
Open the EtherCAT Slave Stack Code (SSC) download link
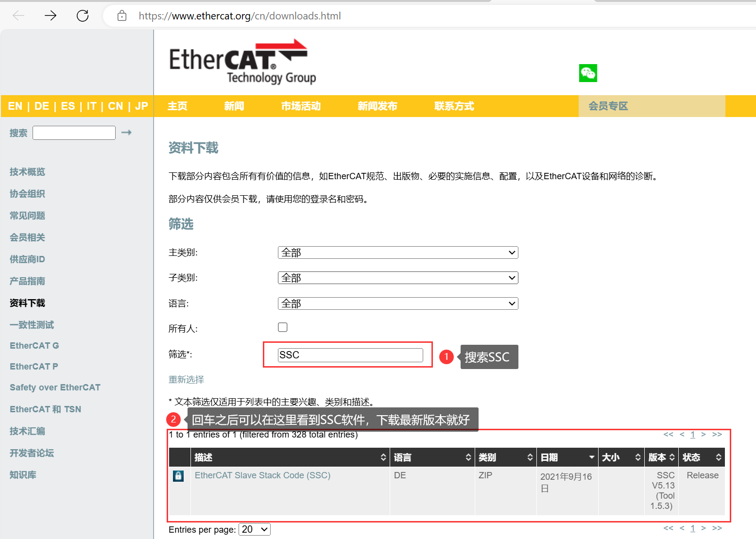click(262, 475)
